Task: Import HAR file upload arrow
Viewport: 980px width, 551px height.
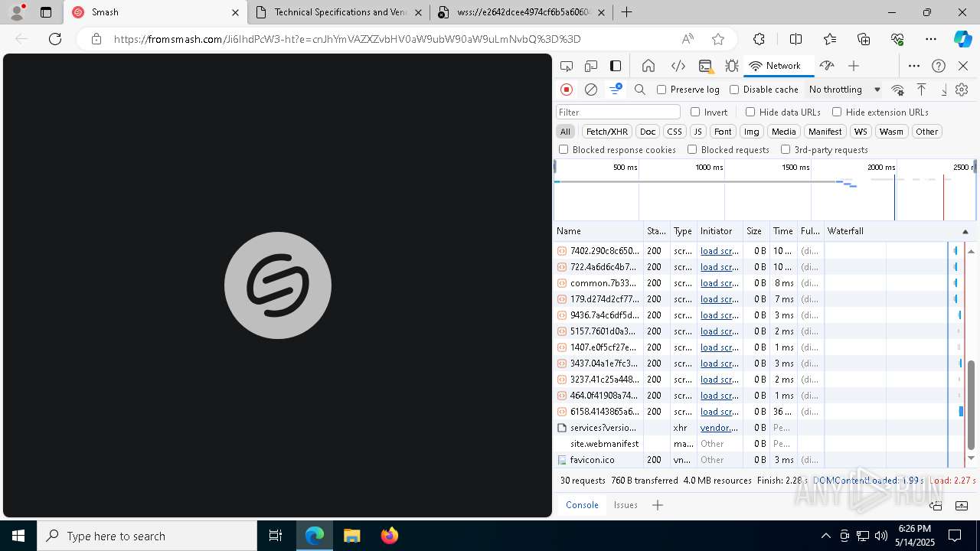Action: [x=922, y=90]
